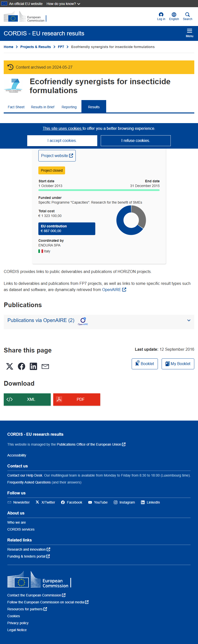The width and height of the screenshot is (198, 644).
Task: Open the Privacy policy link
Action: pos(18,623)
